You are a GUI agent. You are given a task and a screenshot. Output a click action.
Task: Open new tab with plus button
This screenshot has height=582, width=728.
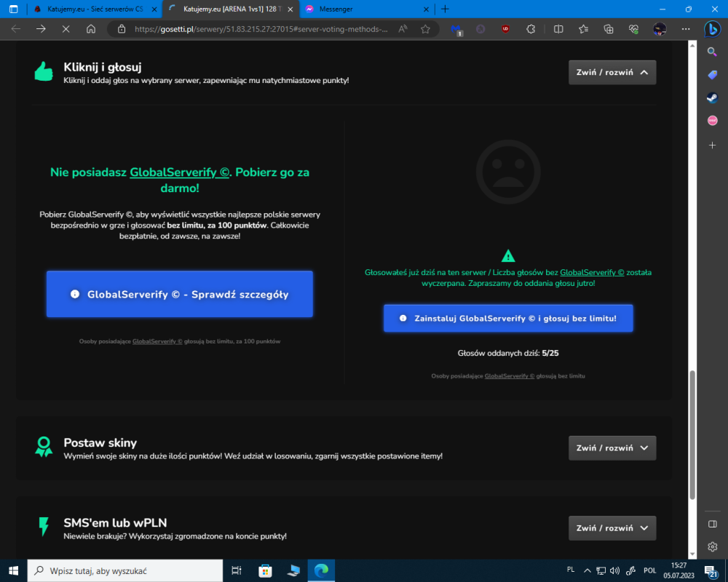(445, 9)
